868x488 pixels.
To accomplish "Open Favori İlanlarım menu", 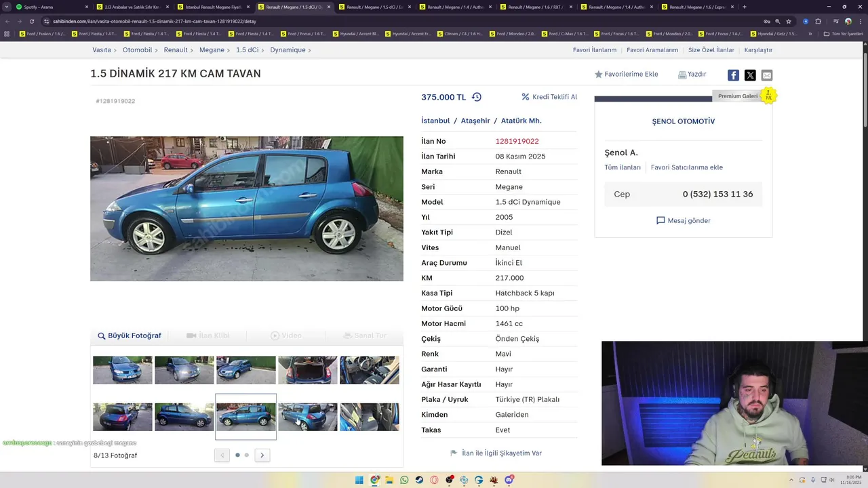I will pos(595,50).
